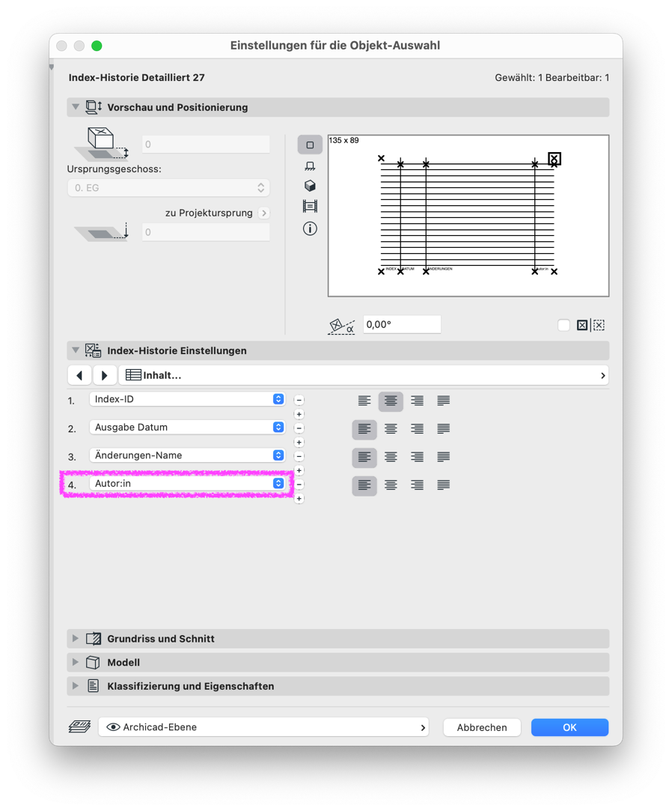Go to the previous settings page arrow
This screenshot has height=811, width=672.
[79, 375]
